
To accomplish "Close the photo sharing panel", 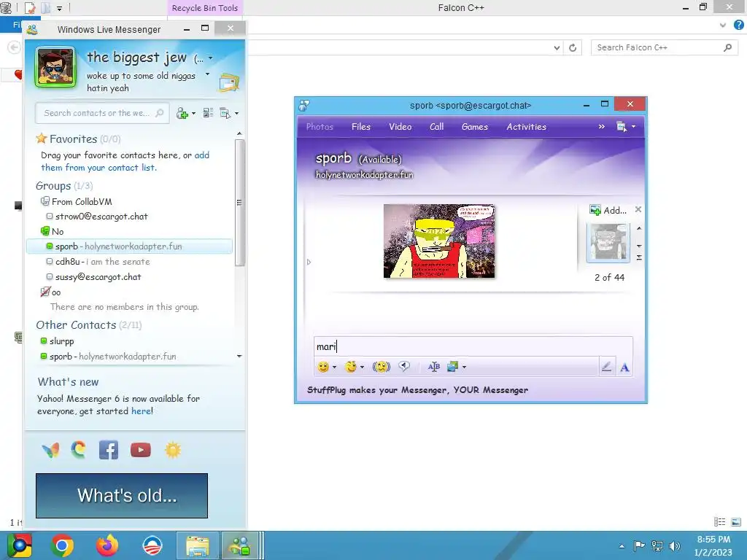I will pyautogui.click(x=638, y=209).
